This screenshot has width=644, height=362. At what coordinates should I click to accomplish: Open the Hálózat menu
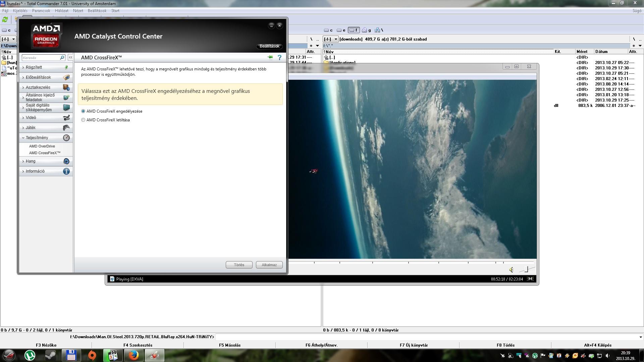point(61,11)
